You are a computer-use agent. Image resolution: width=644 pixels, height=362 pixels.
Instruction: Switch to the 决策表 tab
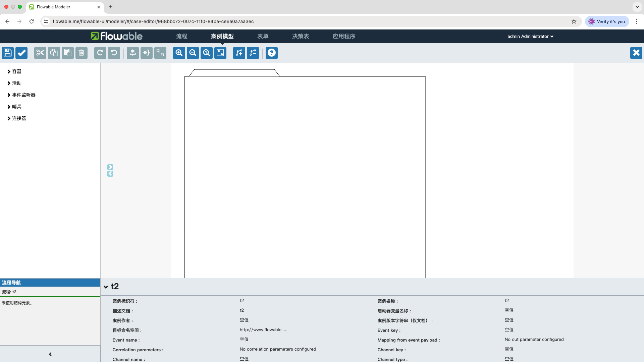pyautogui.click(x=301, y=36)
